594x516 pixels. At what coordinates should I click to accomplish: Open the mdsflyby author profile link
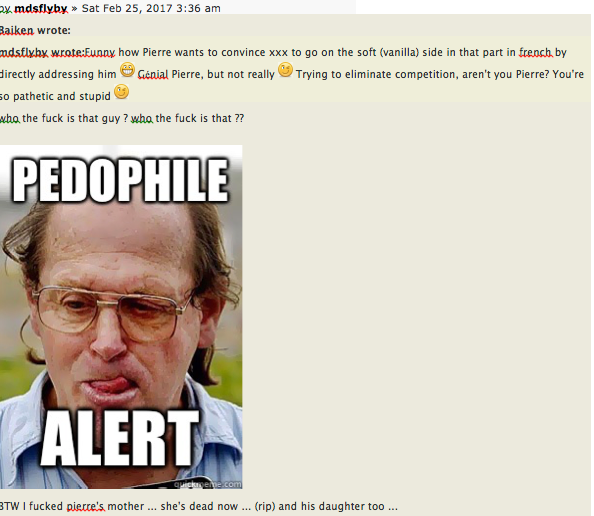click(41, 8)
